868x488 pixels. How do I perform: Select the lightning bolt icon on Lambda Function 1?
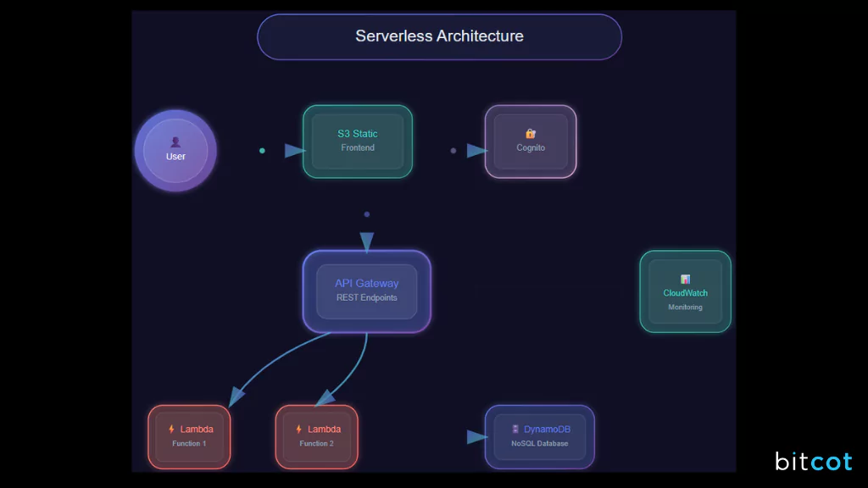(x=171, y=429)
